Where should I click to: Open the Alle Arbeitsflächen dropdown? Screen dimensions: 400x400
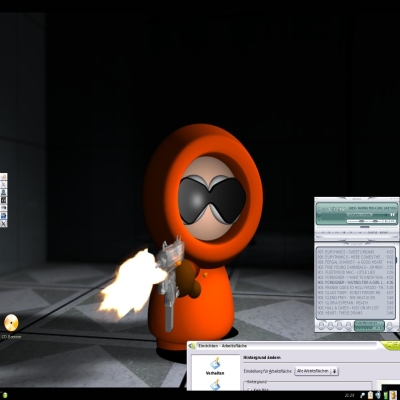(317, 371)
